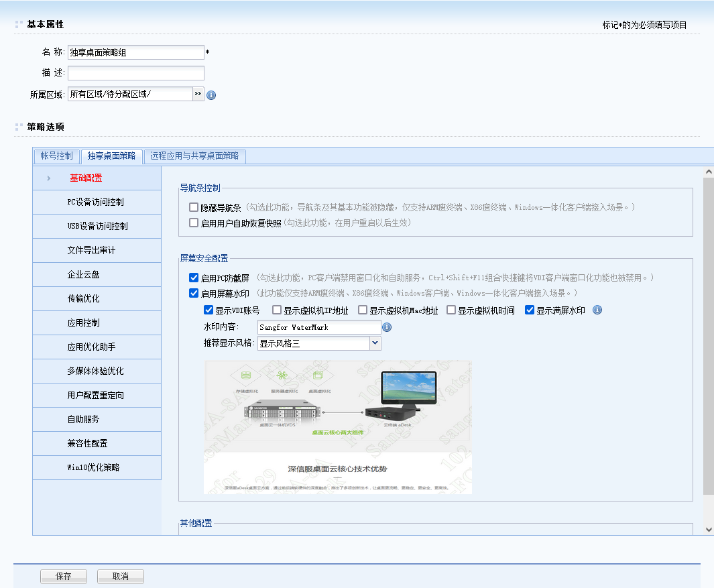
Task: Switch to the 帐号控制 tab
Action: tap(57, 156)
